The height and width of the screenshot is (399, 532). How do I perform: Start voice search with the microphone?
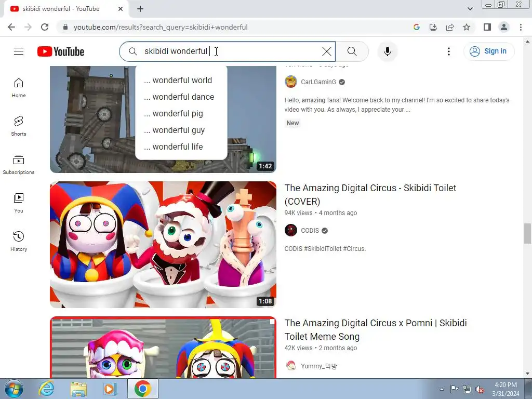388,51
